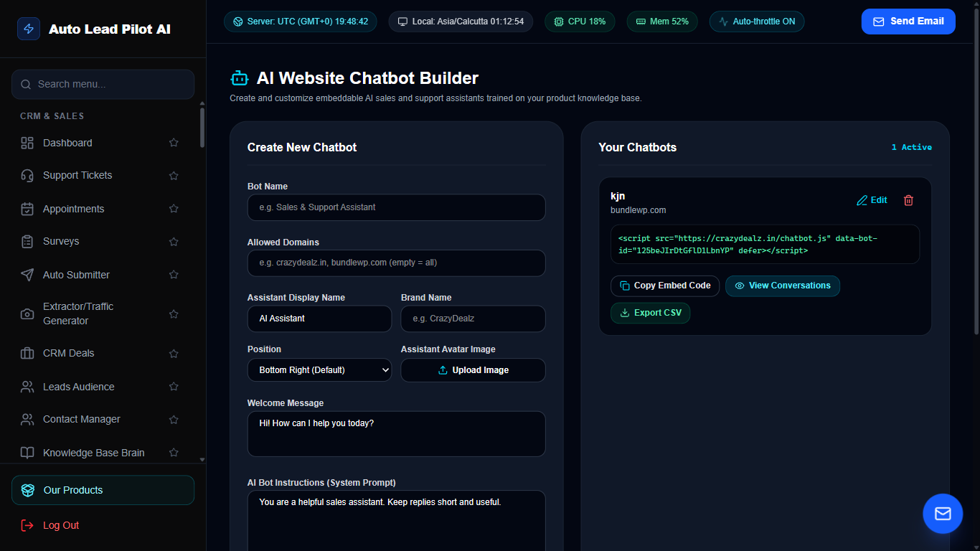The image size is (980, 551).
Task: Click the Send Email button
Action: click(908, 22)
